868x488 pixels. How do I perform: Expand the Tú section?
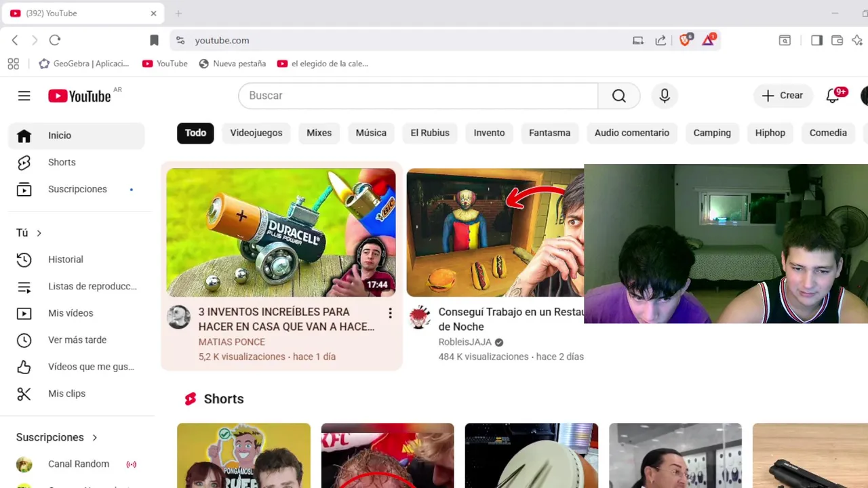(x=29, y=232)
